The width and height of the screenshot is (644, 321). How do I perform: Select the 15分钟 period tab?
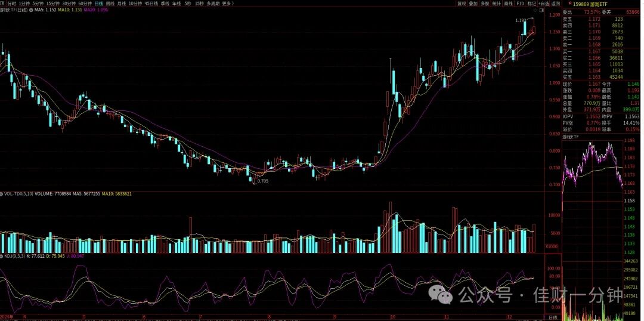click(53, 4)
